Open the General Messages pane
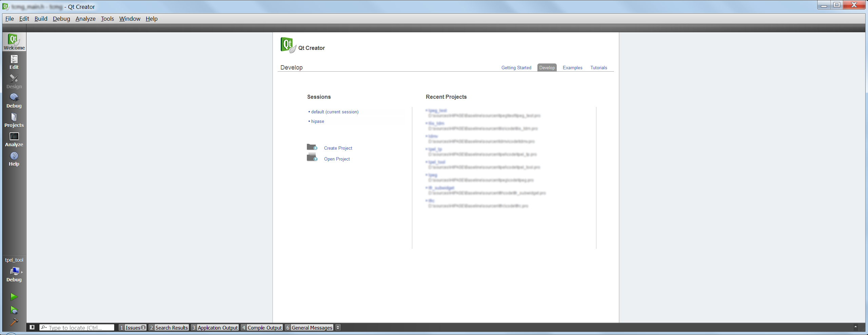The height and width of the screenshot is (335, 868). (x=309, y=328)
